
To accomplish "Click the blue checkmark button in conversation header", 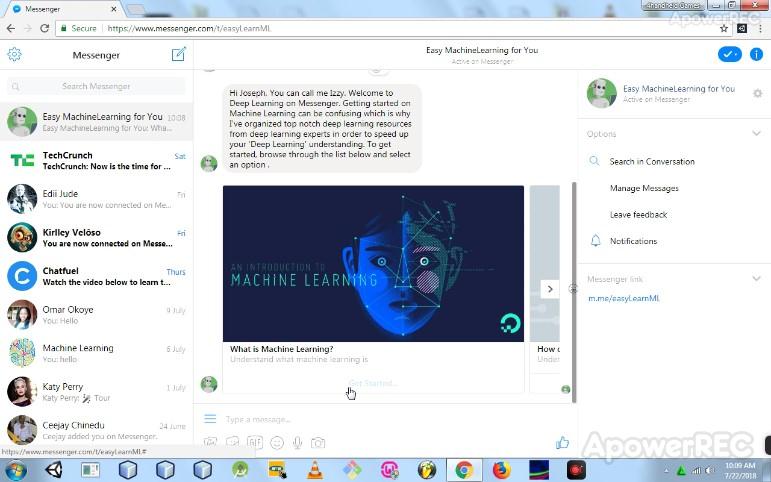I will coord(730,54).
